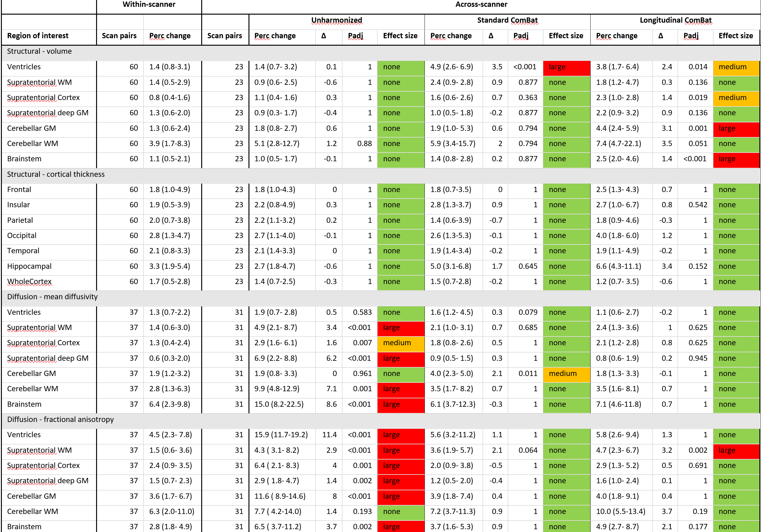Select the 'Region of interest' header cell
The height and width of the screenshot is (532, 761).
pos(38,36)
